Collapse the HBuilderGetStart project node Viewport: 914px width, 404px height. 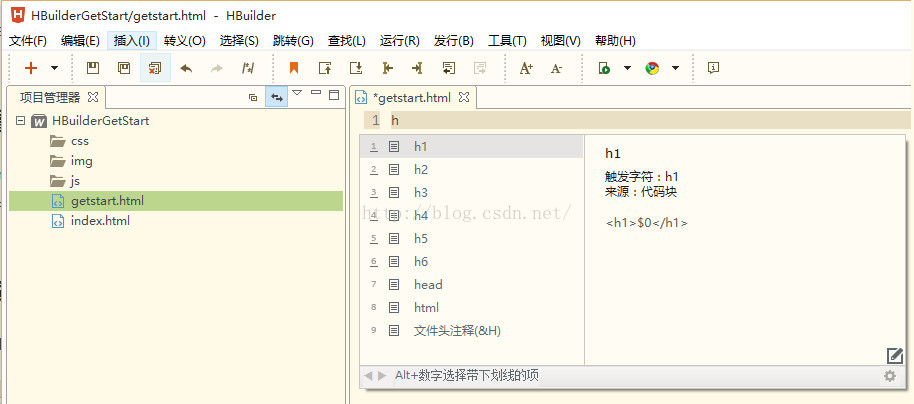(x=21, y=121)
